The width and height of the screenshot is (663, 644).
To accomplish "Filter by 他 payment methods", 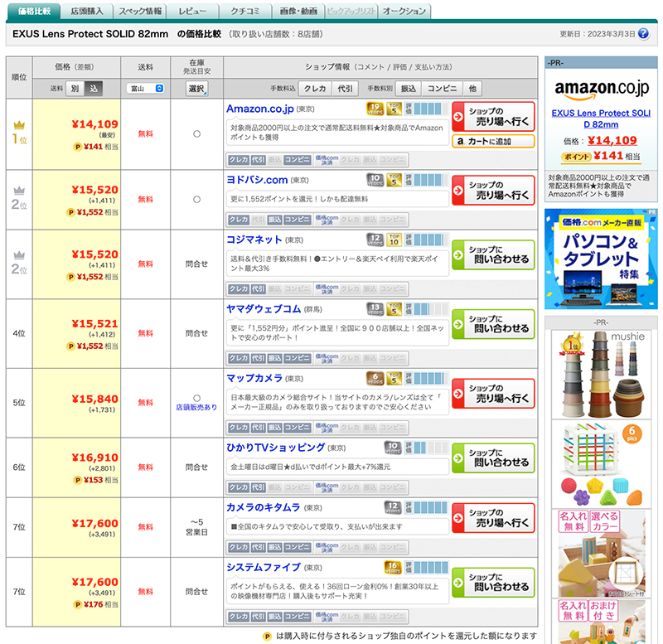I will pos(472,89).
